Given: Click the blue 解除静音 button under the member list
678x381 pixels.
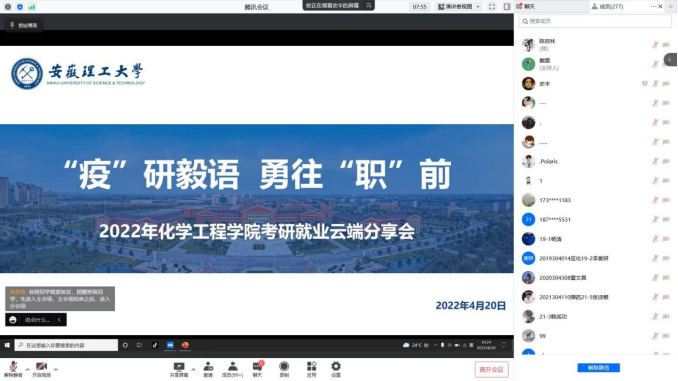Looking at the screenshot, I should [x=598, y=368].
